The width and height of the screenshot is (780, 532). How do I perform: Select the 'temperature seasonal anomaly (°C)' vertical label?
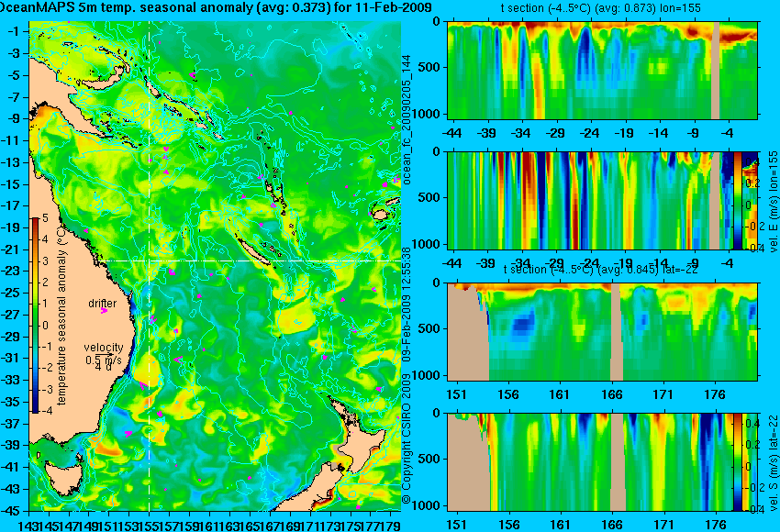pyautogui.click(x=61, y=316)
